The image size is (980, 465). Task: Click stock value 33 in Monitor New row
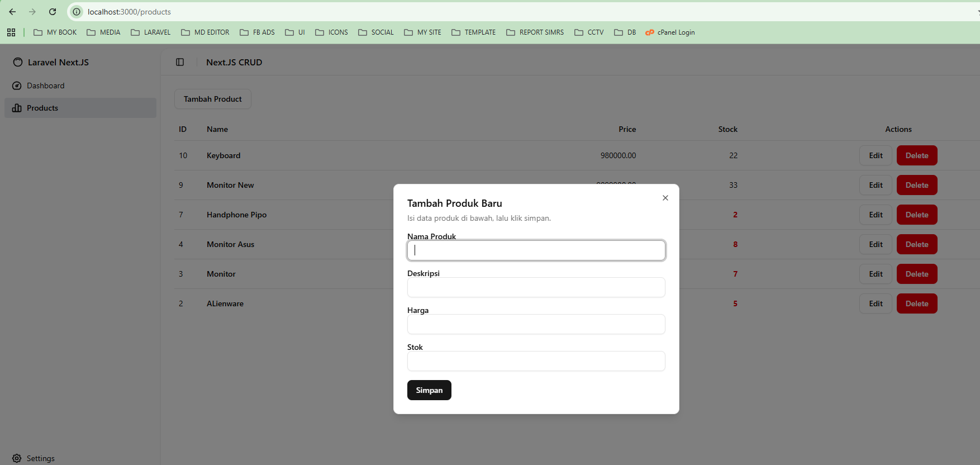pyautogui.click(x=734, y=185)
